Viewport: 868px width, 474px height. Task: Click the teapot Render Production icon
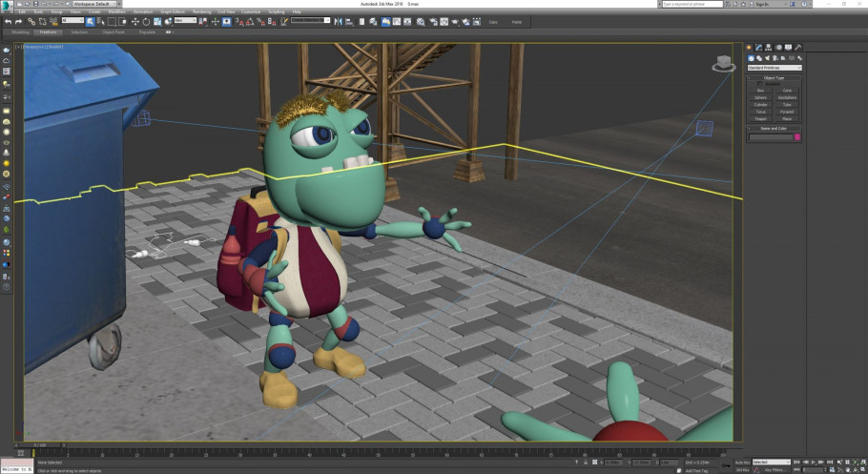(x=455, y=22)
